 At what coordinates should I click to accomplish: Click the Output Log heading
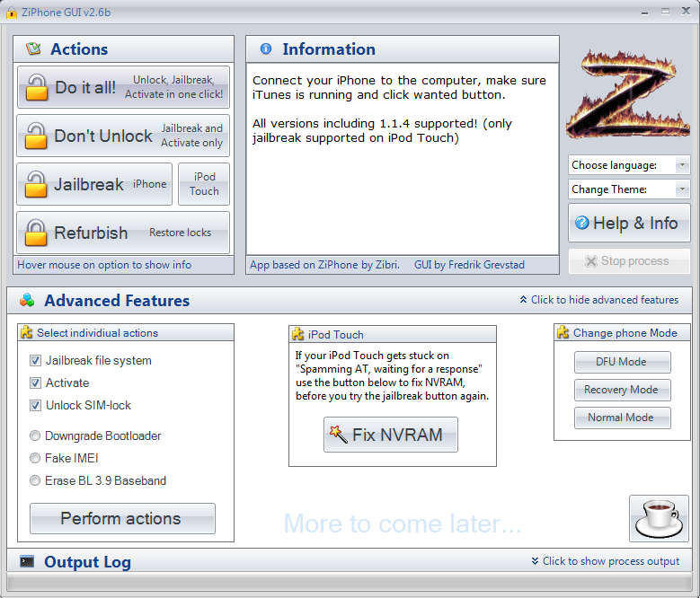click(87, 562)
